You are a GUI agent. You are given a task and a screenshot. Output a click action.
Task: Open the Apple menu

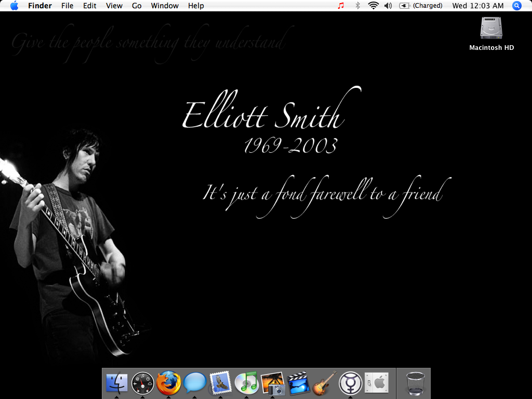coord(14,5)
